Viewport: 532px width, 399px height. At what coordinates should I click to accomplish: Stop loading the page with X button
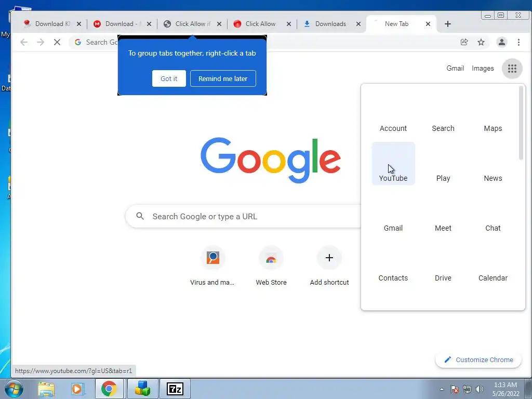click(x=57, y=42)
